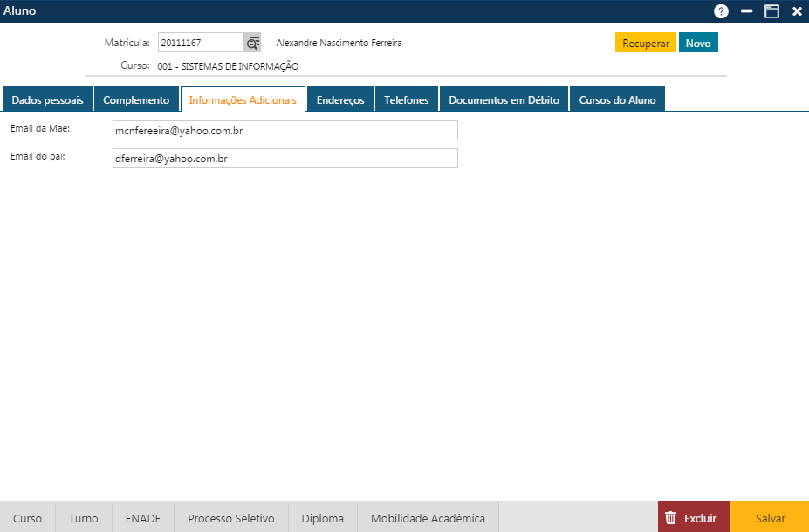Click the Matrícula number field
The image size is (809, 532).
(201, 43)
